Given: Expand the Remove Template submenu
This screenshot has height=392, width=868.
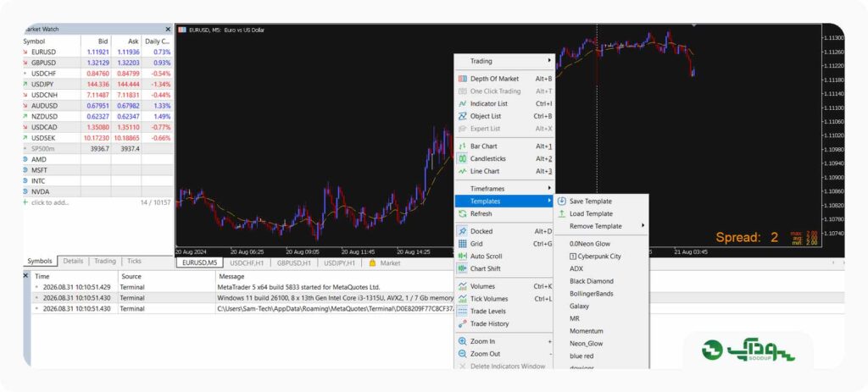Looking at the screenshot, I should [x=601, y=226].
